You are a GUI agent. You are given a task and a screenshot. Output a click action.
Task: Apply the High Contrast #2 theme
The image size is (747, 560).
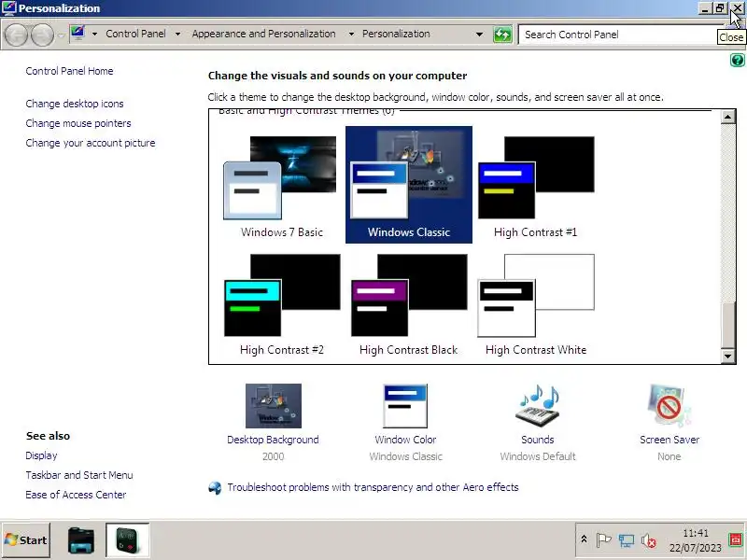pos(282,302)
